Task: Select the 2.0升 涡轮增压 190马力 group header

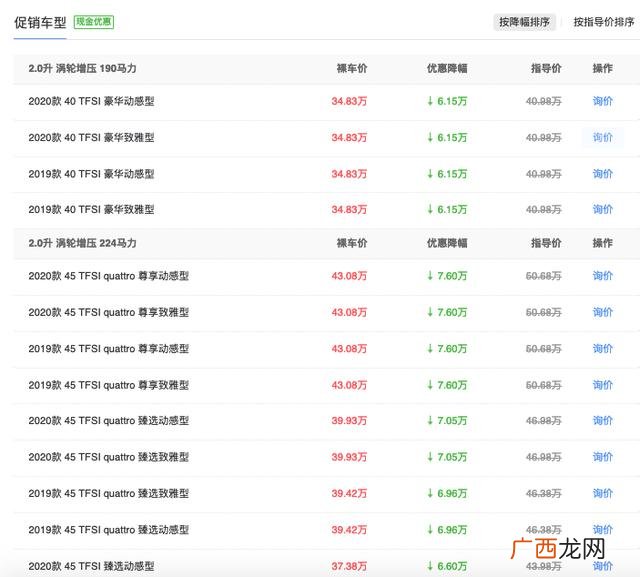Action: point(82,68)
